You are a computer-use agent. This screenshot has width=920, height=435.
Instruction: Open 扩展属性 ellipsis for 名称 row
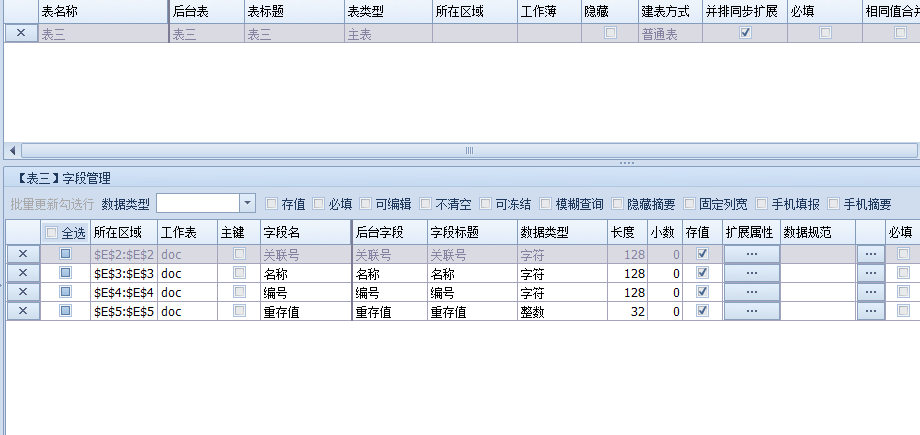tap(751, 273)
